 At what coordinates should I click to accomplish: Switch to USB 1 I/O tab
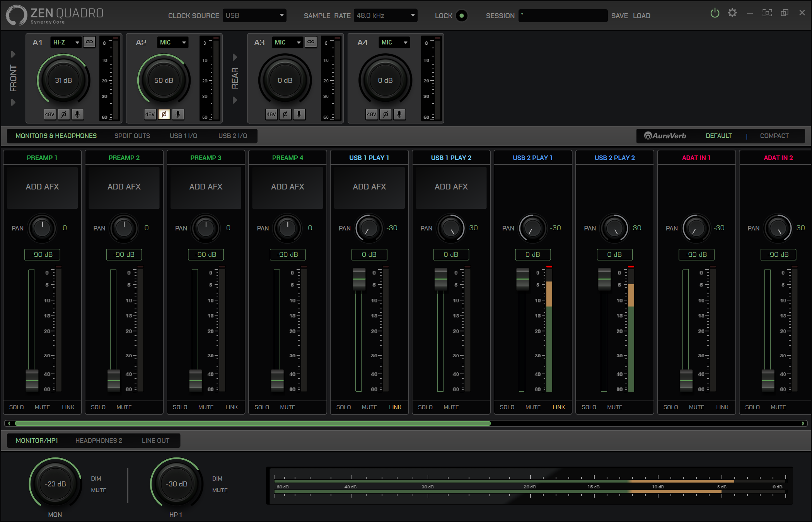183,136
